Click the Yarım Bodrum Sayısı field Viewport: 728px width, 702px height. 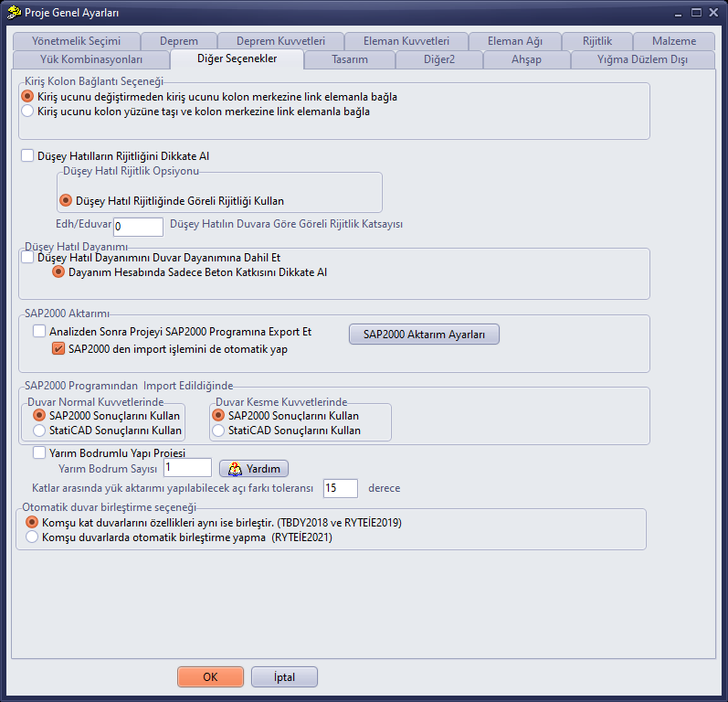click(x=187, y=468)
